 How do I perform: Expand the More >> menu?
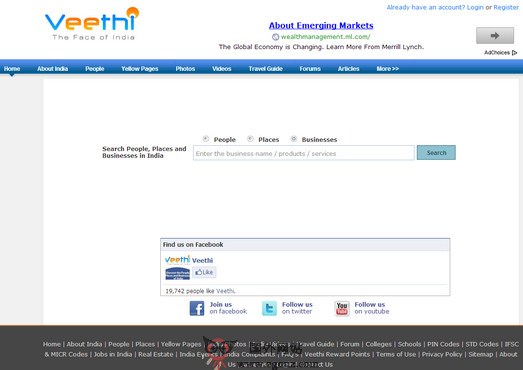[388, 69]
